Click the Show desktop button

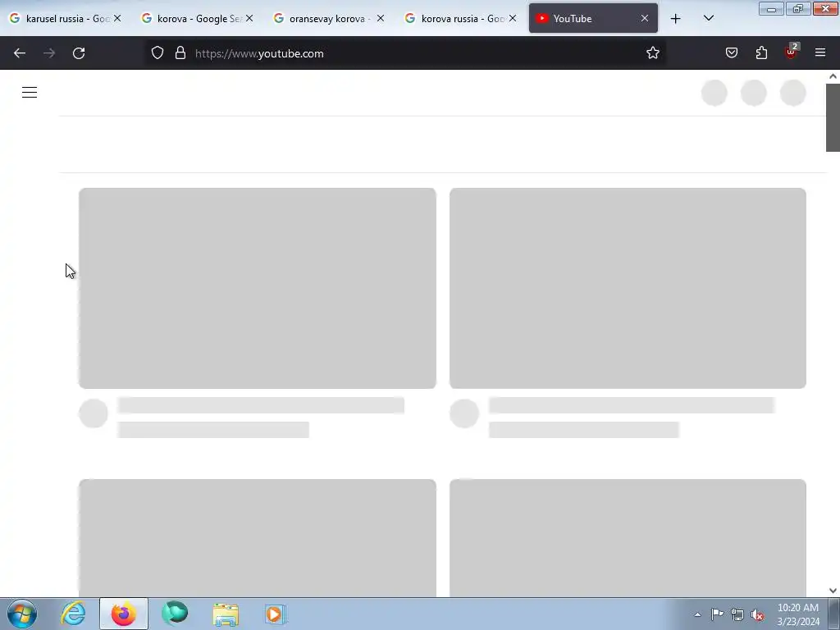pos(833,614)
